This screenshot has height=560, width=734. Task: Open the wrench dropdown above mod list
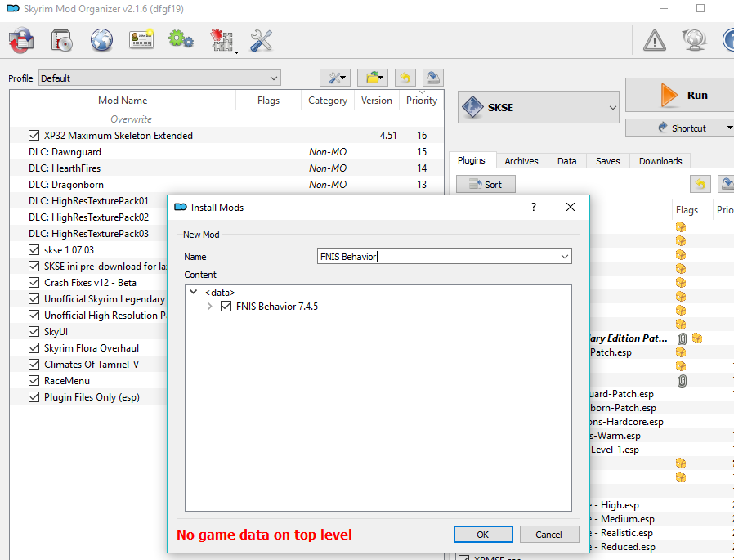[335, 78]
